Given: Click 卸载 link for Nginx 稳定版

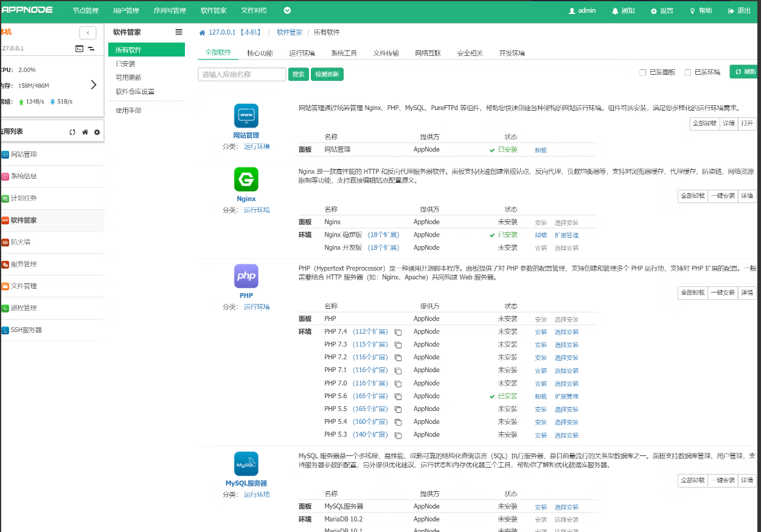Looking at the screenshot, I should click(x=541, y=235).
